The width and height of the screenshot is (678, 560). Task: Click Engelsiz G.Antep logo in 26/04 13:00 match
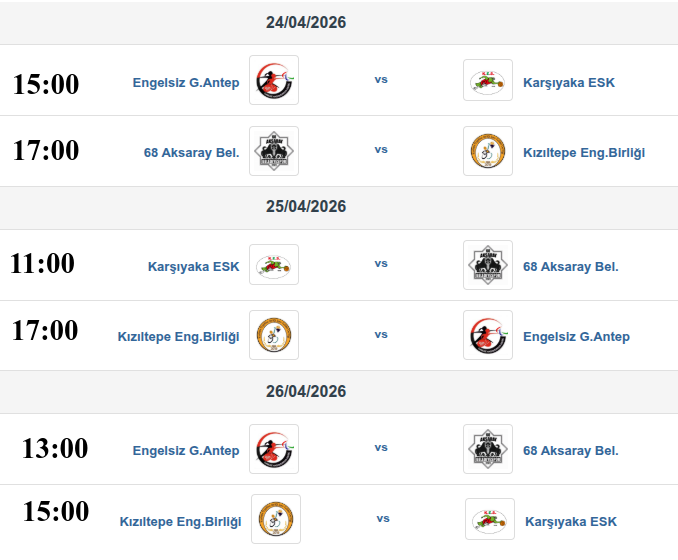(x=273, y=449)
